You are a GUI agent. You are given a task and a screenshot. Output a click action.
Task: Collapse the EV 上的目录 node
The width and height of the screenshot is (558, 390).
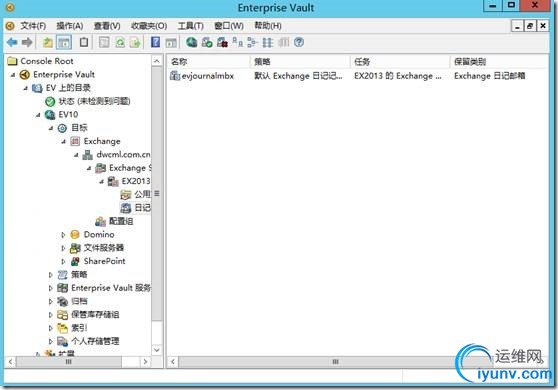click(x=26, y=88)
